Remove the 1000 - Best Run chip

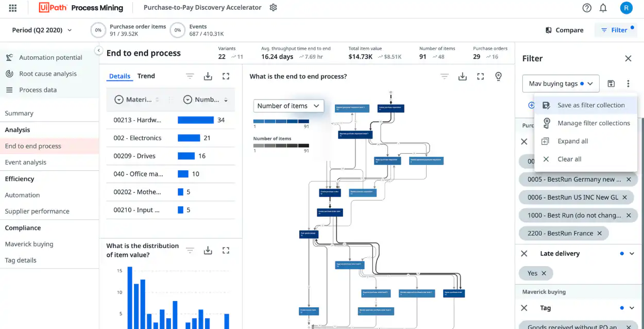(x=629, y=216)
